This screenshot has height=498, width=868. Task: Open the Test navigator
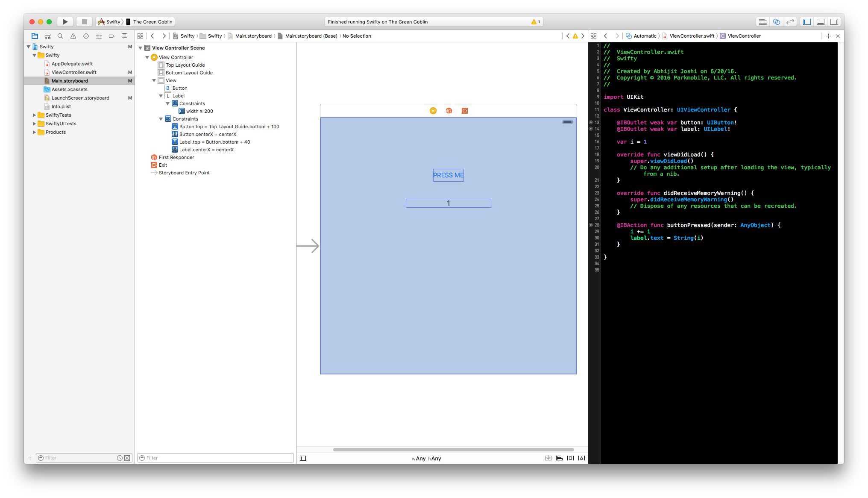click(86, 36)
